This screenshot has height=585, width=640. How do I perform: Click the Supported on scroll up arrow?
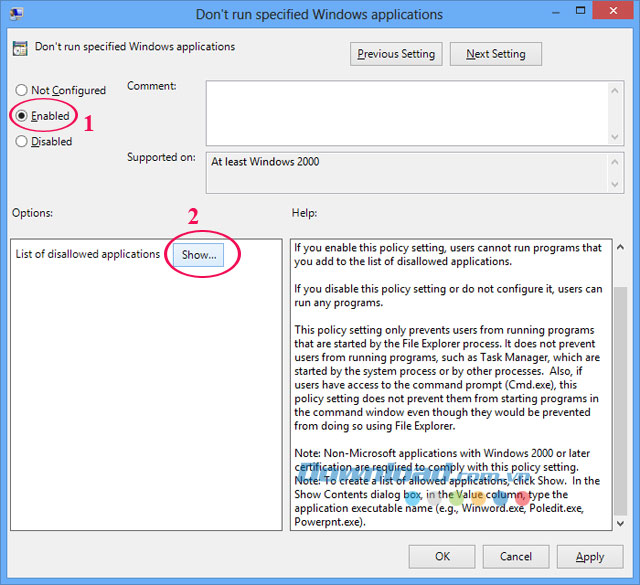(615, 162)
